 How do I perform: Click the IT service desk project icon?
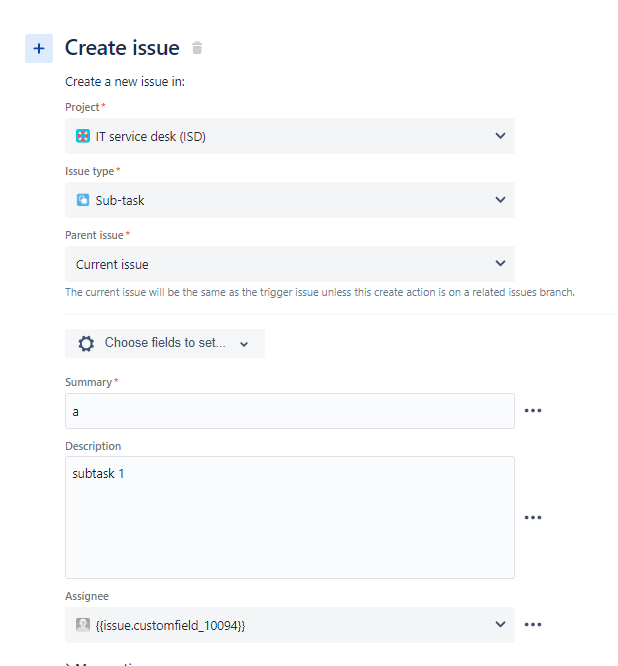click(83, 136)
